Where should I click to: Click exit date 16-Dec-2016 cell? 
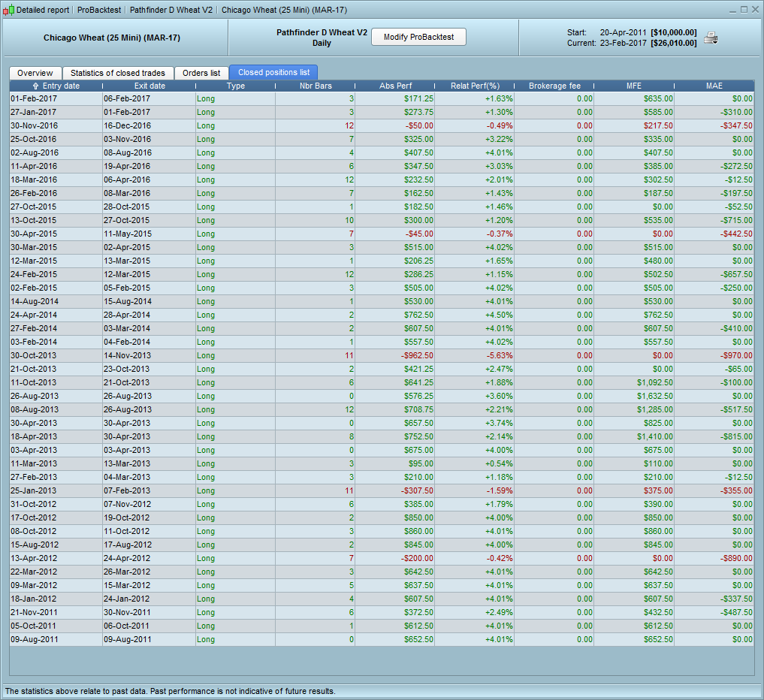pos(149,125)
